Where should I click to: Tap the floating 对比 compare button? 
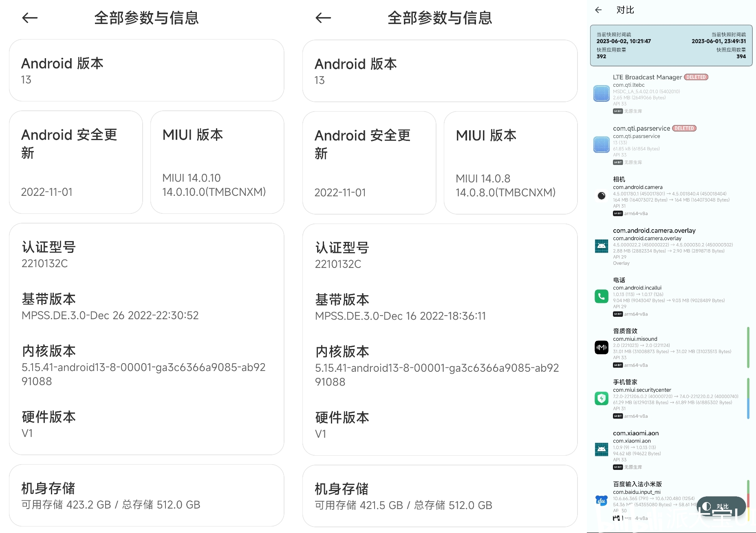coord(721,507)
